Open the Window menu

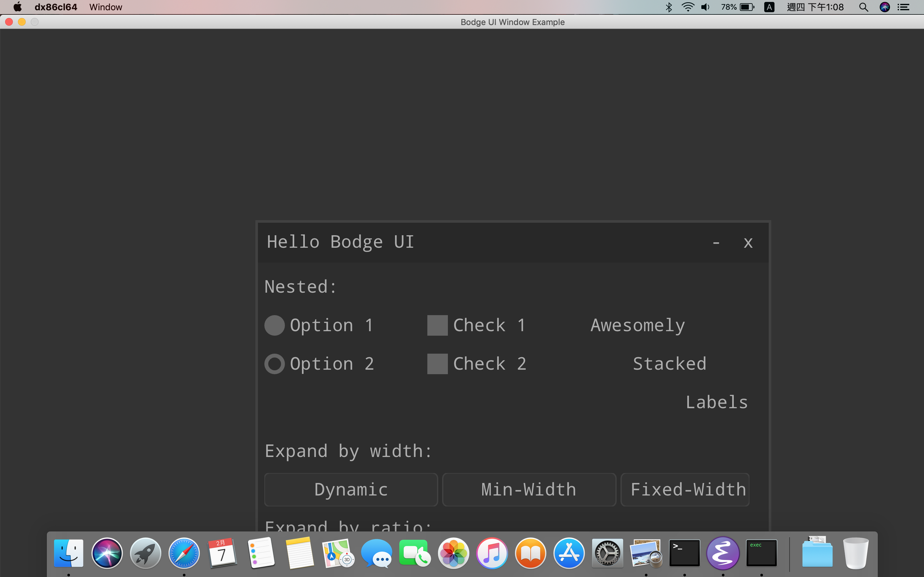click(x=106, y=7)
